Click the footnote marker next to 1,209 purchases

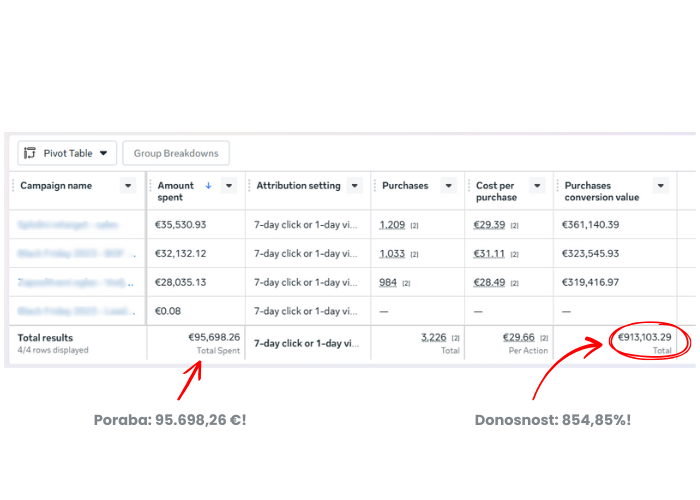click(414, 225)
